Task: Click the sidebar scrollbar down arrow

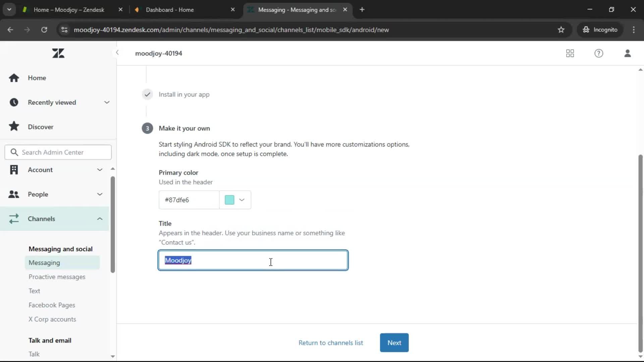Action: [113, 356]
